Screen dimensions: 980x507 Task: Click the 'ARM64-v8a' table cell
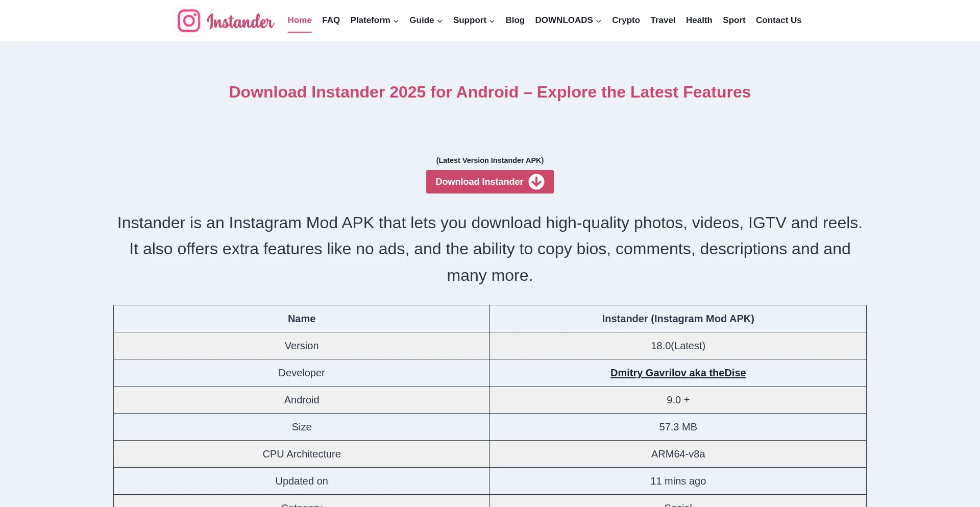click(678, 454)
